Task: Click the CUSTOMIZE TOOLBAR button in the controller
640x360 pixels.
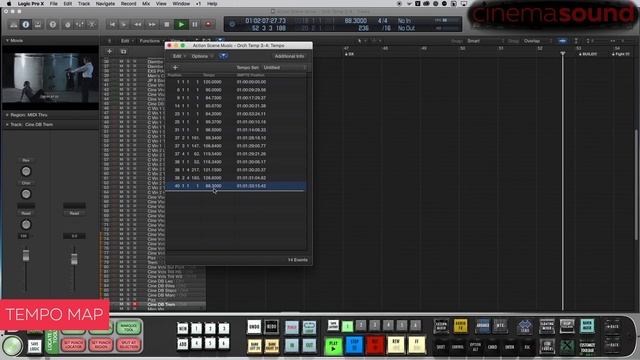Action: [x=587, y=347]
